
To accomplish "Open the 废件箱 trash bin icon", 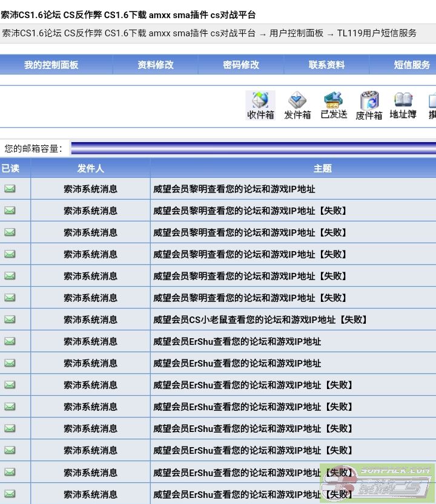I will pos(369,105).
